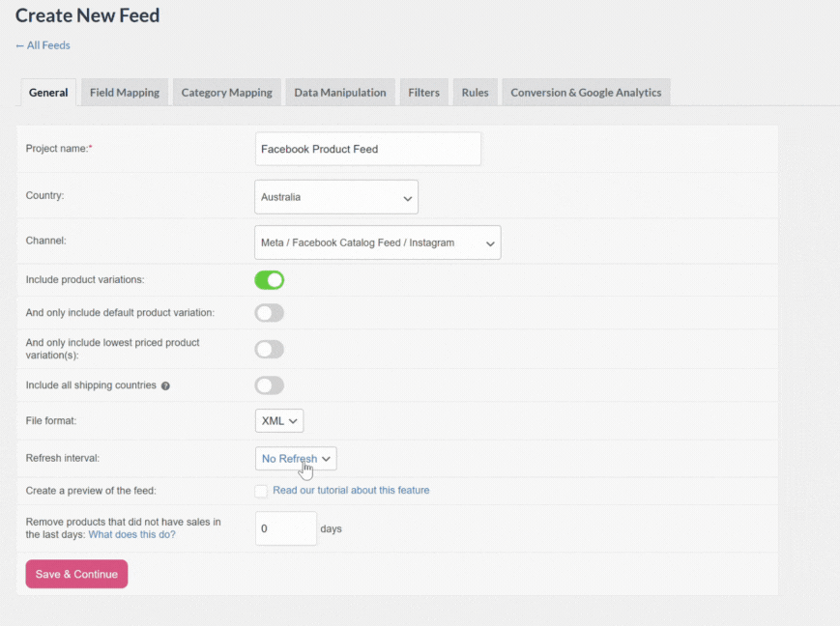Turn on lowest priced product variation toggle
Screen dimensions: 840x626
[269, 349]
